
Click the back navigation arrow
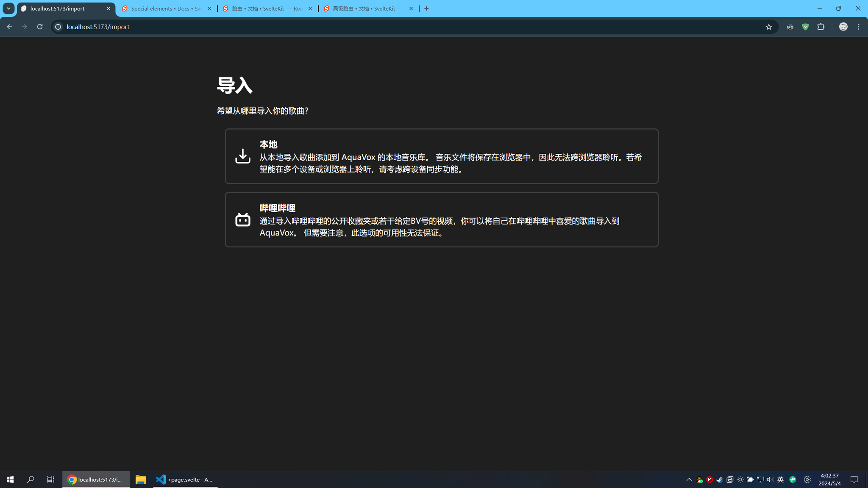tap(9, 27)
